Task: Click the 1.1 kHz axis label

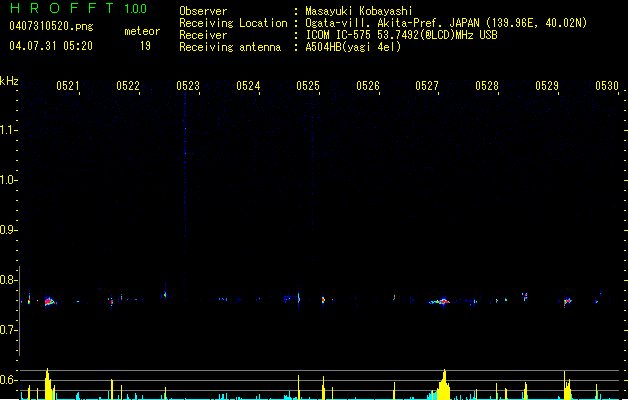Action: coord(8,130)
